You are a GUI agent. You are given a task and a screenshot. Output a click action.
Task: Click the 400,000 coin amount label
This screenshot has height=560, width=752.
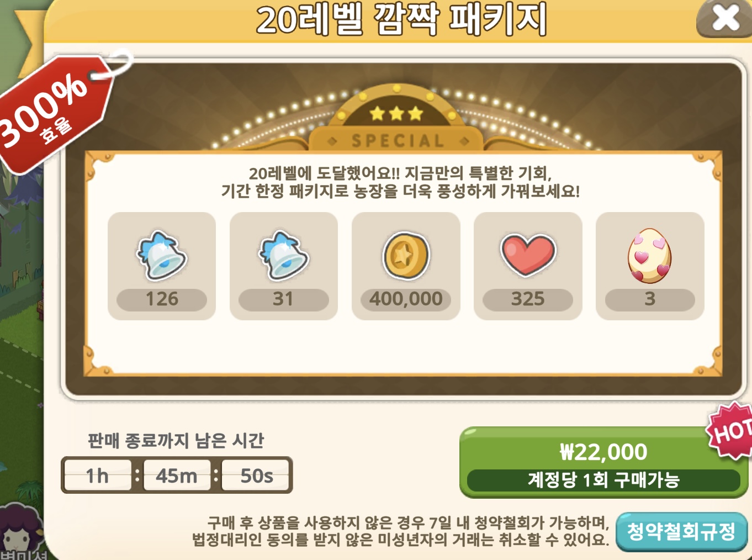pyautogui.click(x=406, y=299)
